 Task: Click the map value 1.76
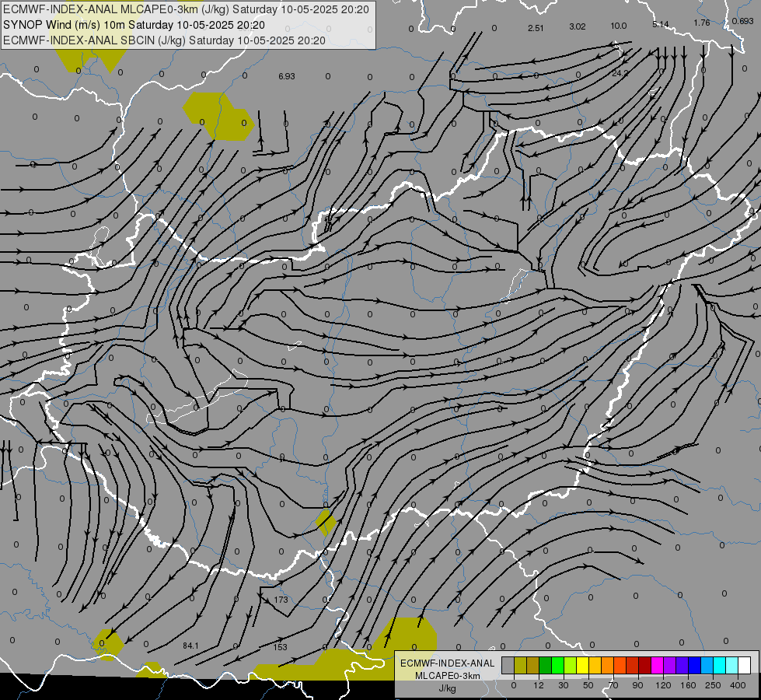pos(702,23)
